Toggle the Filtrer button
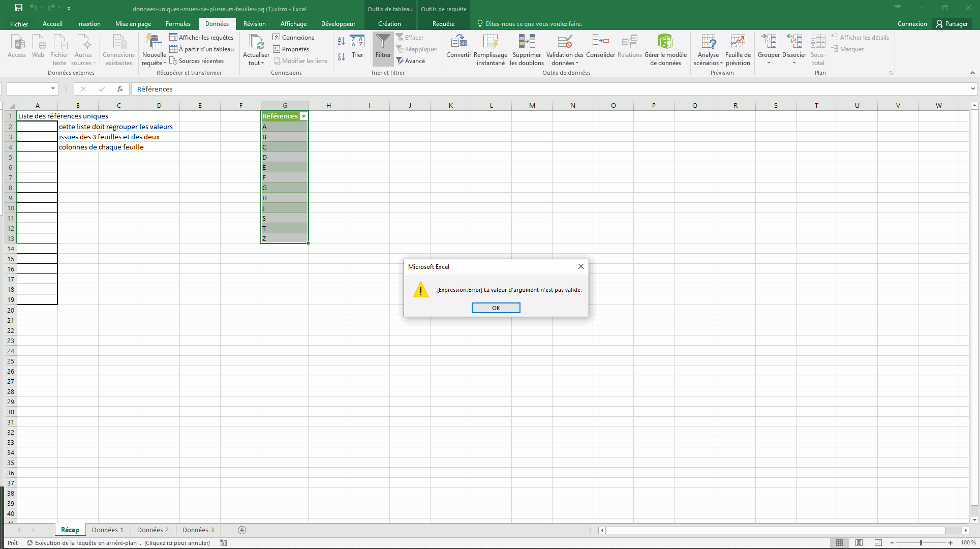The width and height of the screenshot is (980, 549). coord(383,49)
